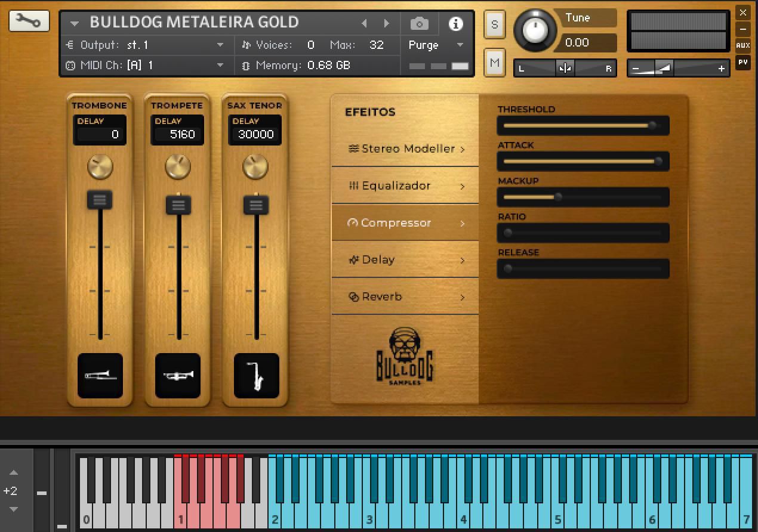Select the tenor saxophone instrument icon
Viewport: 758px width, 532px height.
[x=257, y=376]
